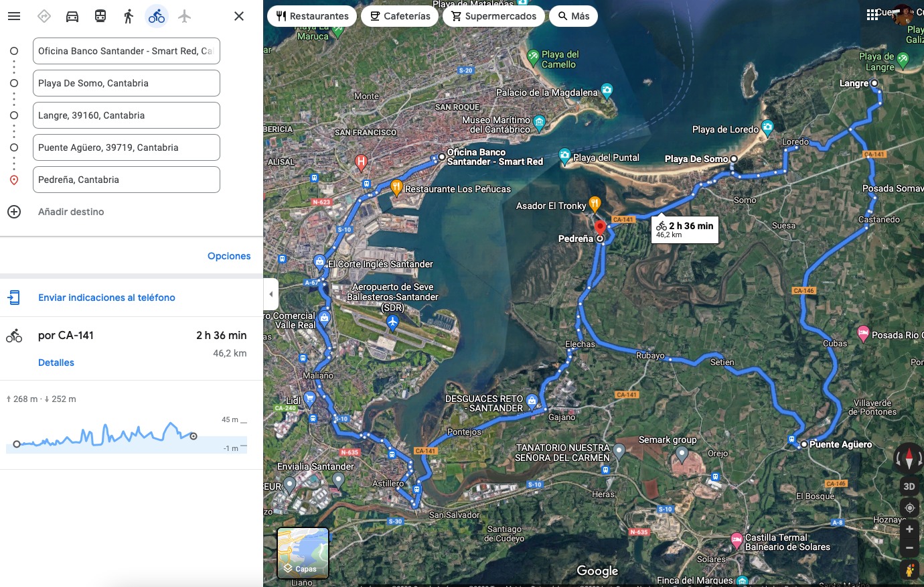This screenshot has width=924, height=587.
Task: Select best travel mode option
Action: (44, 16)
